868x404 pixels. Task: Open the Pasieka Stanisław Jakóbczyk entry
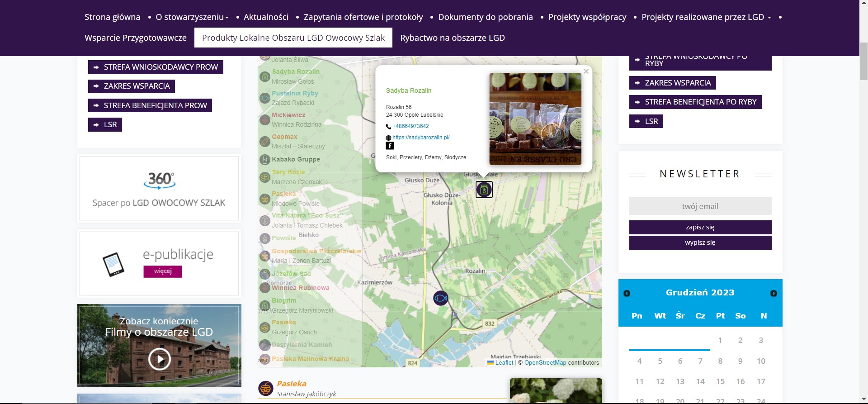pyautogui.click(x=292, y=384)
